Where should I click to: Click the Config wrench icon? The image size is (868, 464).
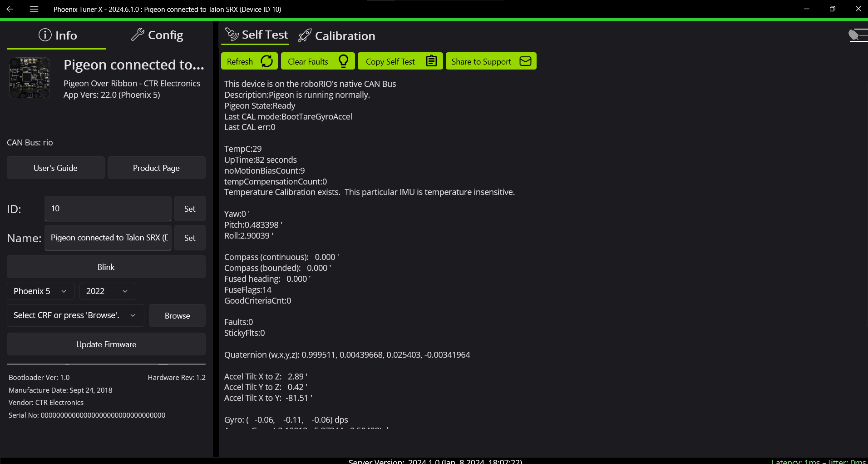coord(138,35)
